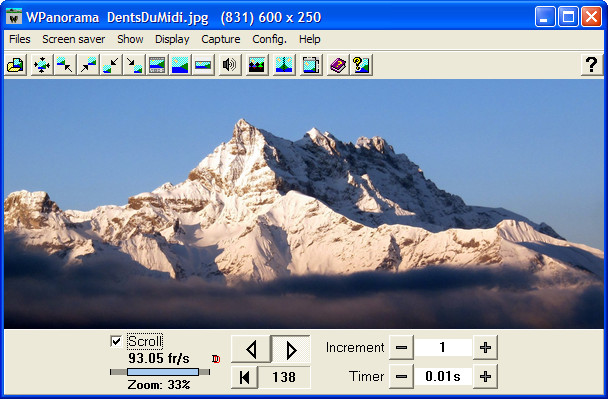The height and width of the screenshot is (399, 608).
Task: Click the Timer value field 0.01s
Action: pyautogui.click(x=443, y=376)
